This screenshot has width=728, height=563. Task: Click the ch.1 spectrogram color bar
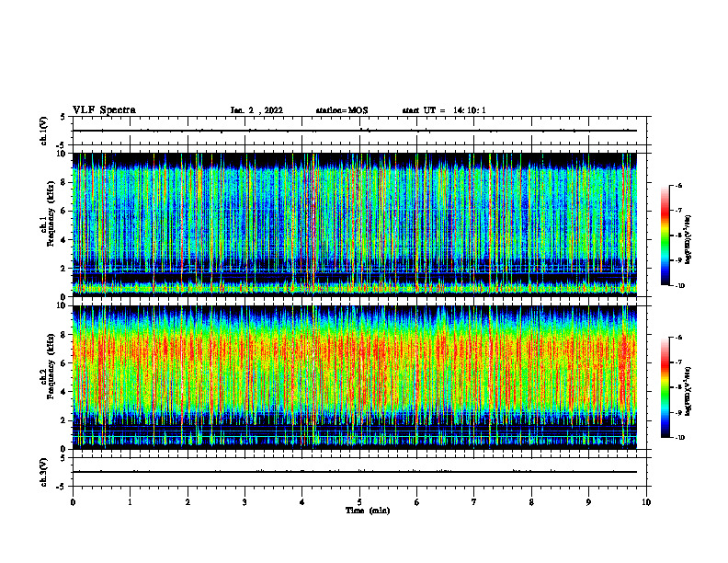tap(665, 236)
